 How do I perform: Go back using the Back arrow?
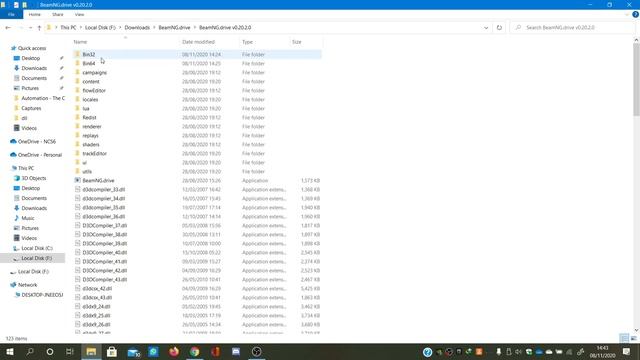8,28
